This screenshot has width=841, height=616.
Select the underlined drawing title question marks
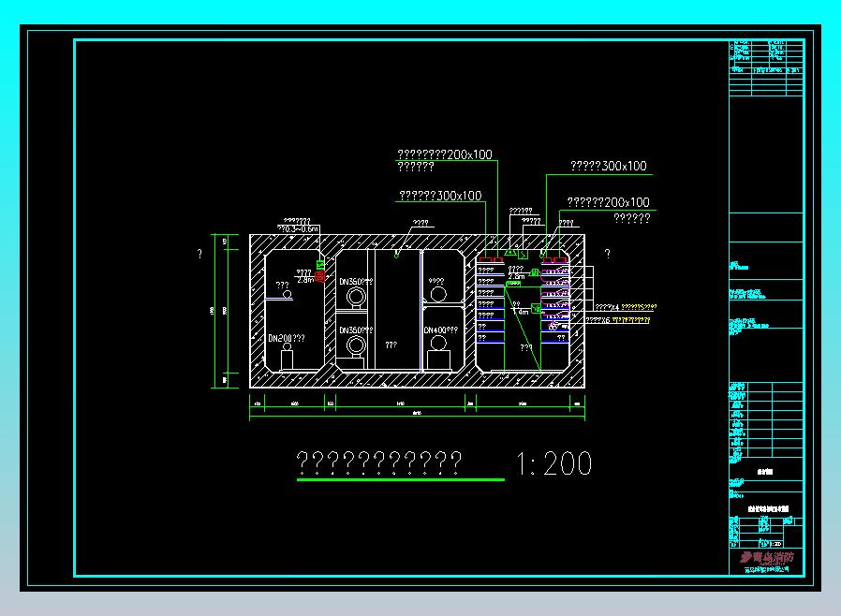click(378, 462)
